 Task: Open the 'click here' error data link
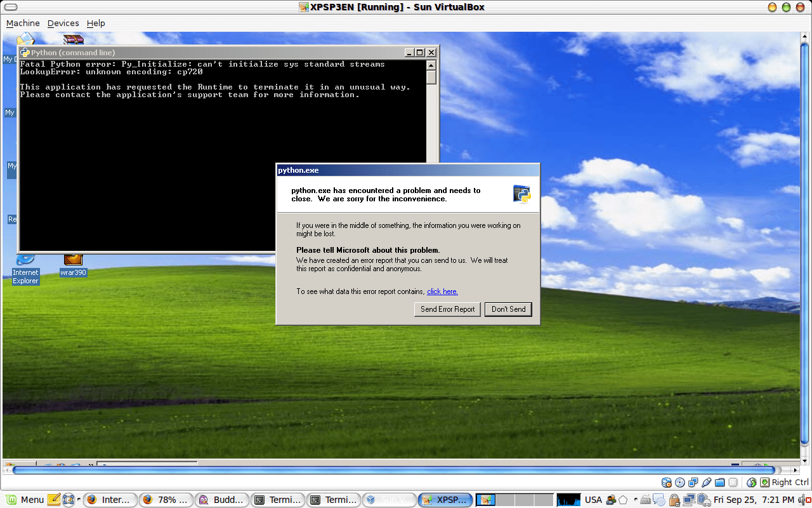(x=442, y=291)
